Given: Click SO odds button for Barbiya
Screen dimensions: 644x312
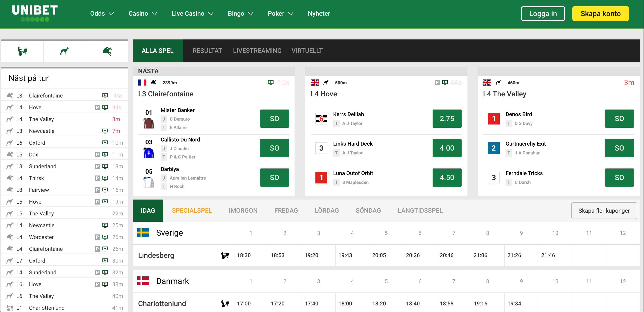Looking at the screenshot, I should 274,178.
